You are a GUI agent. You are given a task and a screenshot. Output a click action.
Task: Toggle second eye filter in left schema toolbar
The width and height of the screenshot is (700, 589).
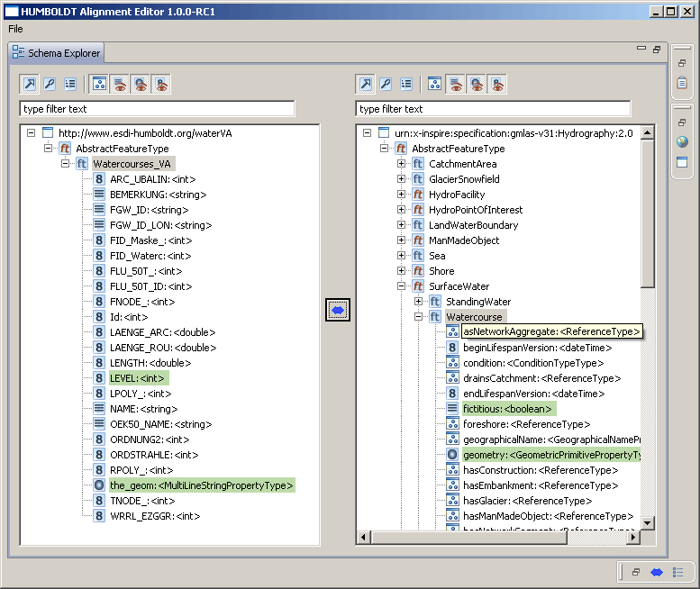point(141,84)
